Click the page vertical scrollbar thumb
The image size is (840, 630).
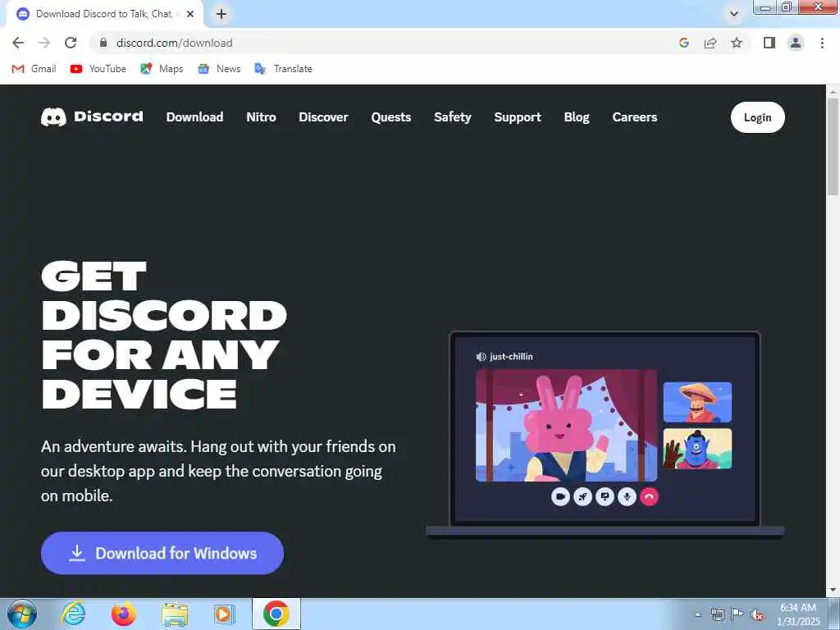click(833, 146)
